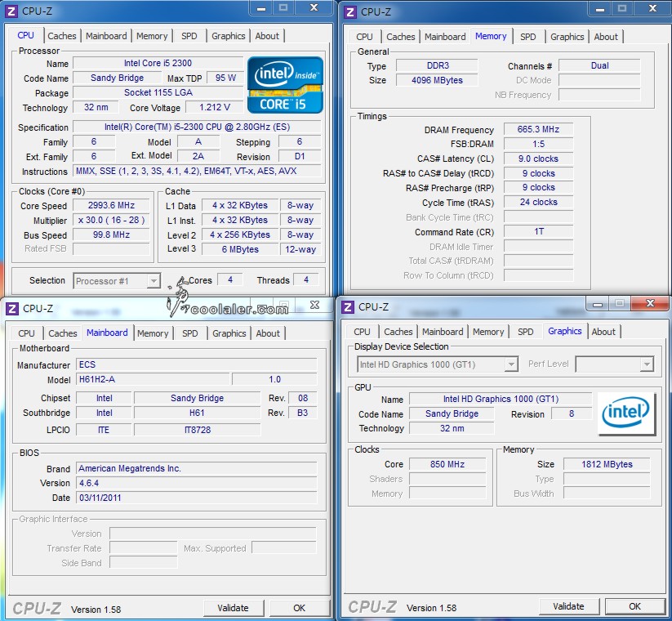Viewport: 672px width, 621px height.
Task: Go to Caches tab in the GPU window
Action: 398,332
